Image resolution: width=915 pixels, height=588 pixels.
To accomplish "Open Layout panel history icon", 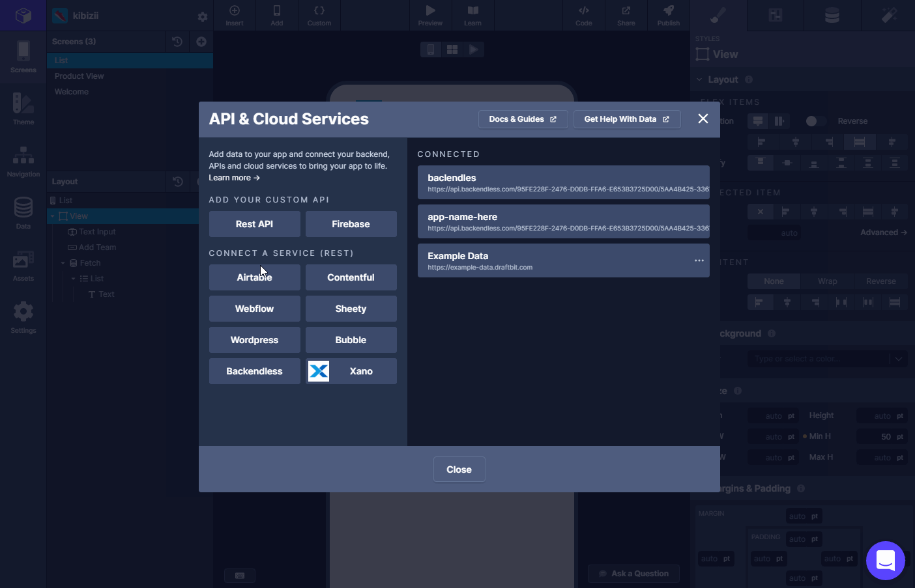I will coord(177,182).
